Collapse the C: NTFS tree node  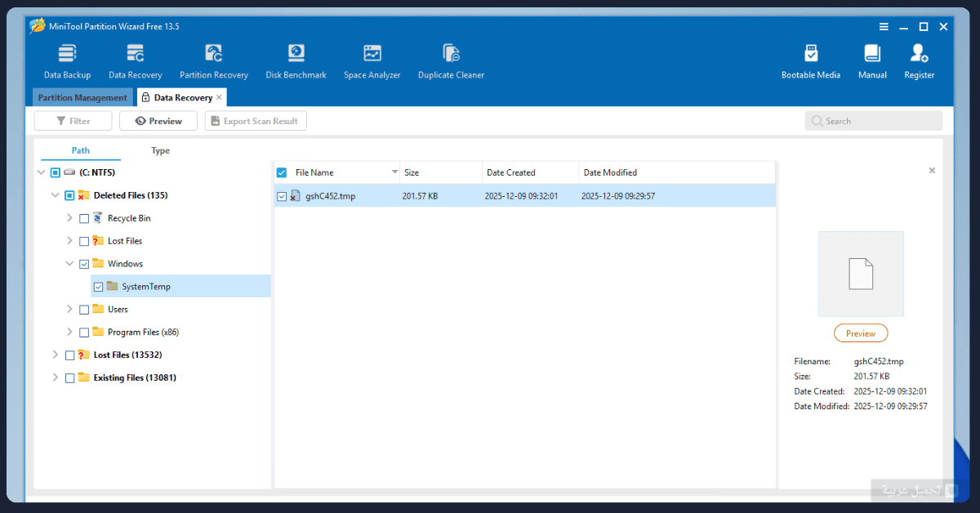42,172
